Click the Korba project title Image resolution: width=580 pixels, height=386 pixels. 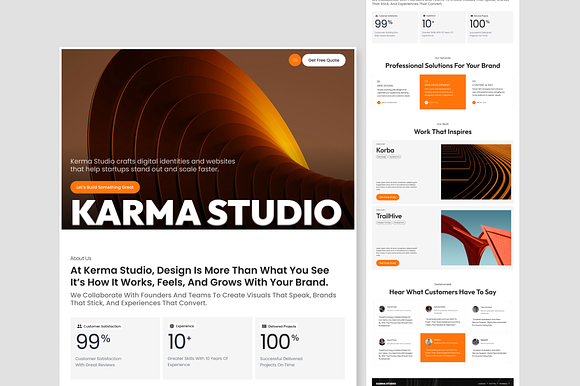click(385, 150)
